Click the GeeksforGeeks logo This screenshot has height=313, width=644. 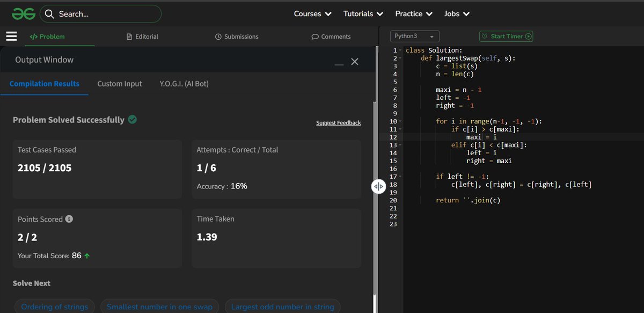pos(24,14)
